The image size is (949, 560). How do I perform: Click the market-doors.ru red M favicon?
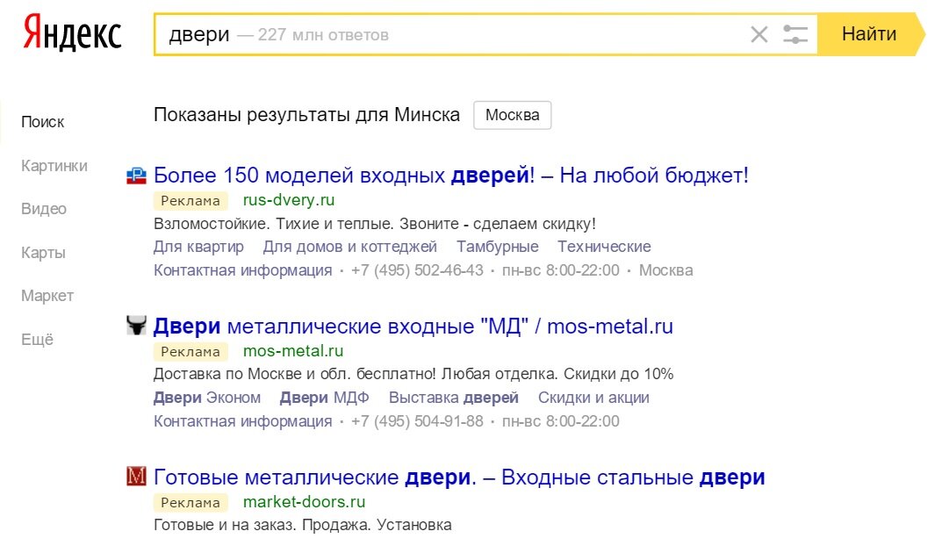pyautogui.click(x=136, y=477)
